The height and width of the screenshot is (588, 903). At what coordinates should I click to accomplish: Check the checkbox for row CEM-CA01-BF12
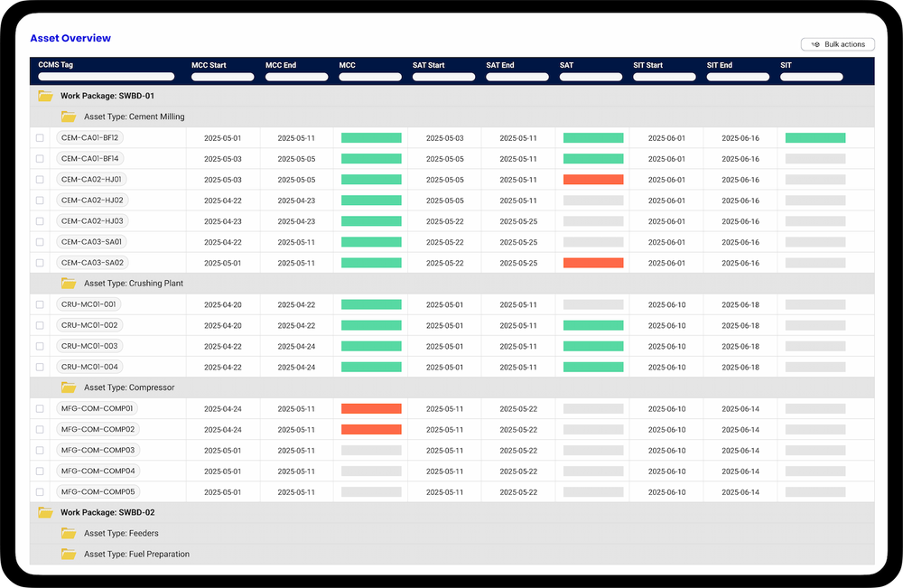(39, 137)
